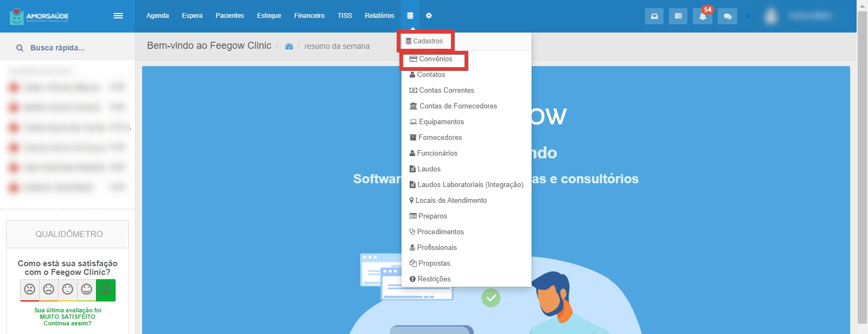Open the Relatórios menu
This screenshot has height=334, width=868.
coord(379,16)
